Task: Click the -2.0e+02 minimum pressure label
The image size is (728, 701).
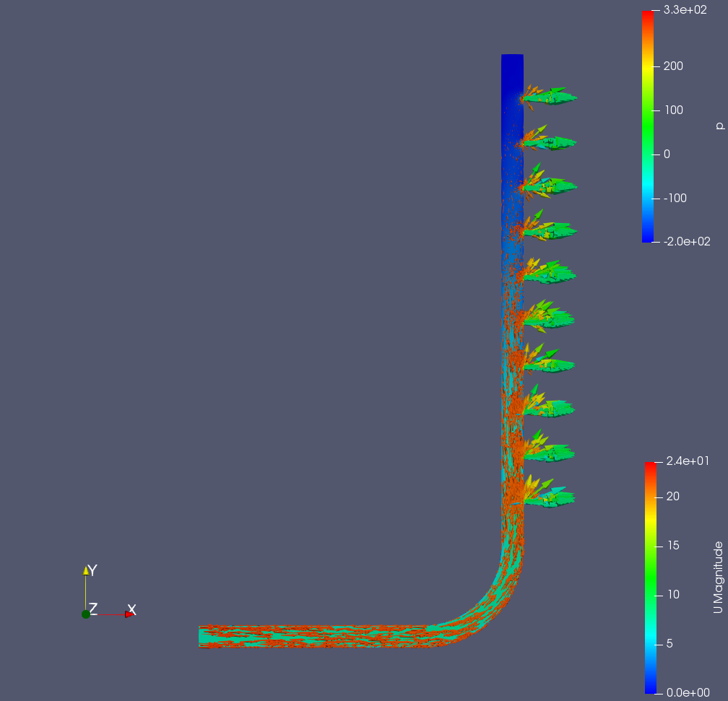Action: coord(686,241)
